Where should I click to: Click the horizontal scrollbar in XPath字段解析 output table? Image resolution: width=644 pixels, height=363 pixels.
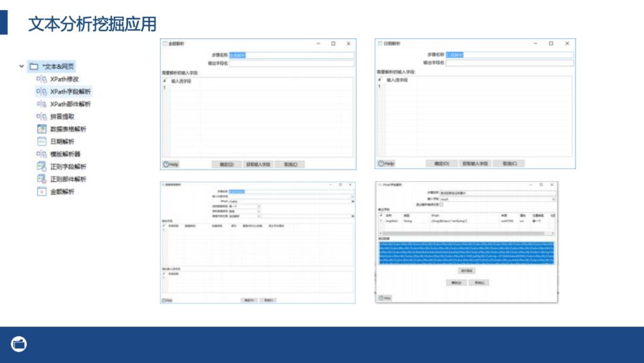pyautogui.click(x=466, y=233)
